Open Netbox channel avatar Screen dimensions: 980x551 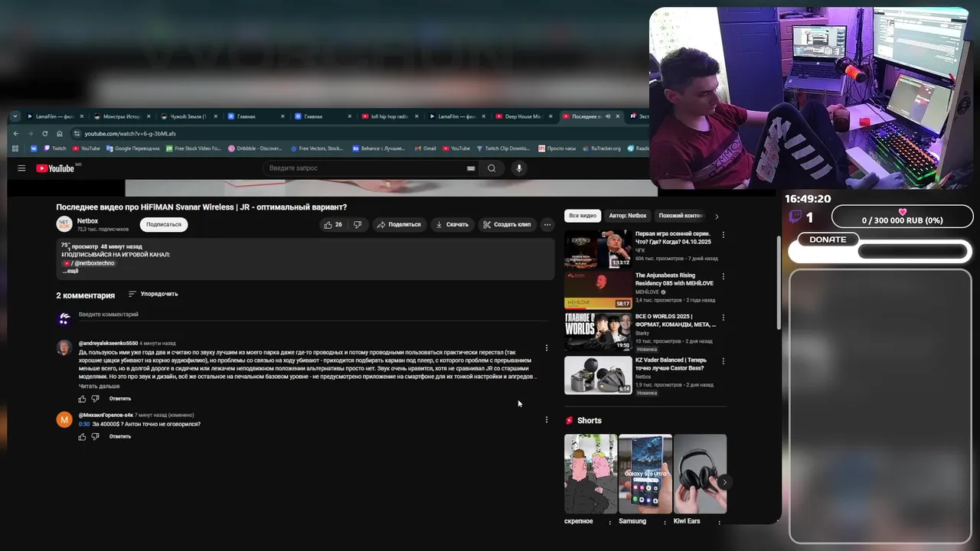coord(64,224)
